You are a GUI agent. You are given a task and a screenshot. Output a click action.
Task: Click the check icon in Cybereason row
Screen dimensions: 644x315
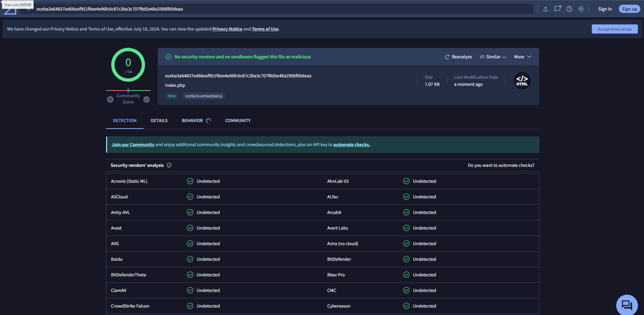(x=406, y=306)
